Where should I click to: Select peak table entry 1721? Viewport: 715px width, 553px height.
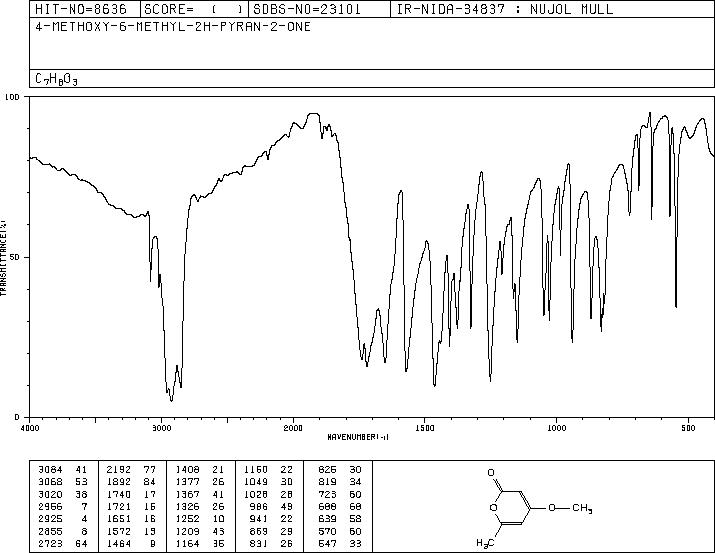(x=119, y=506)
